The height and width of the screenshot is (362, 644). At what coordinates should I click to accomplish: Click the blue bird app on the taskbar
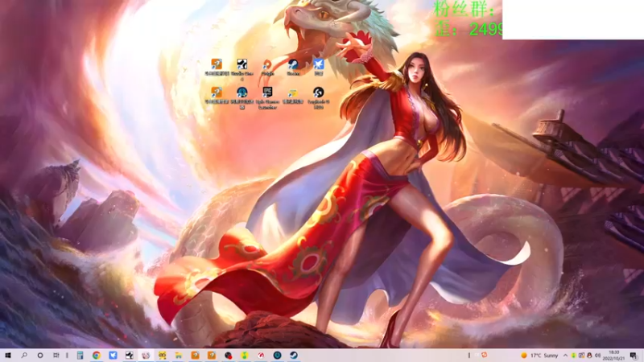click(113, 356)
